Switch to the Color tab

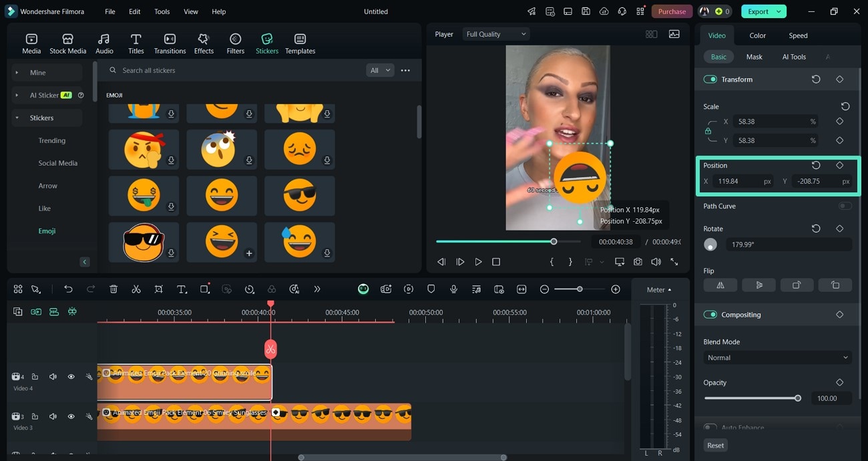757,35
